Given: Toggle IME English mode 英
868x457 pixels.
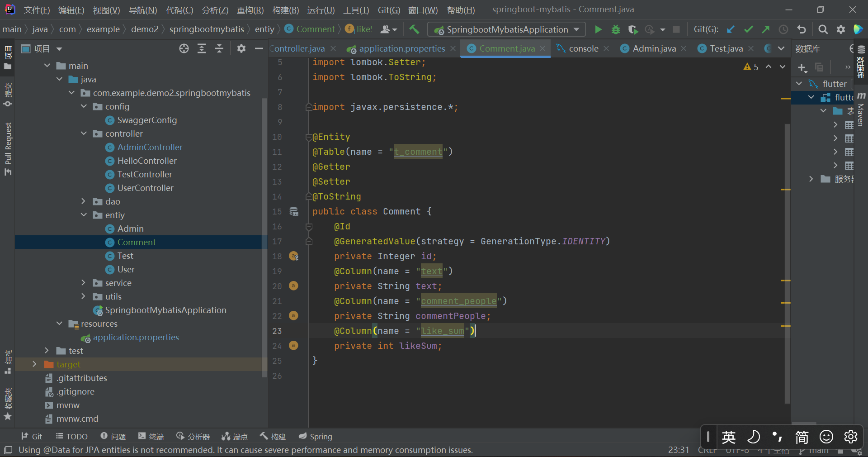Looking at the screenshot, I should point(729,437).
